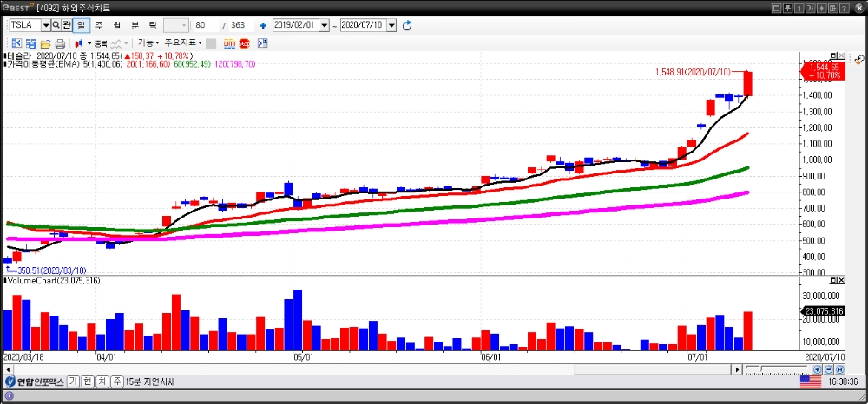
Task: Click the title bar 가 font icon
Action: tap(811, 9)
